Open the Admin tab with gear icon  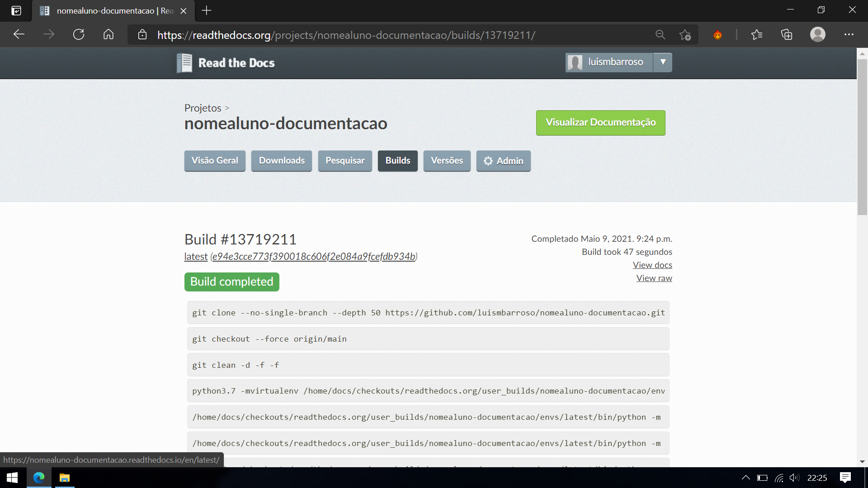pyautogui.click(x=503, y=161)
